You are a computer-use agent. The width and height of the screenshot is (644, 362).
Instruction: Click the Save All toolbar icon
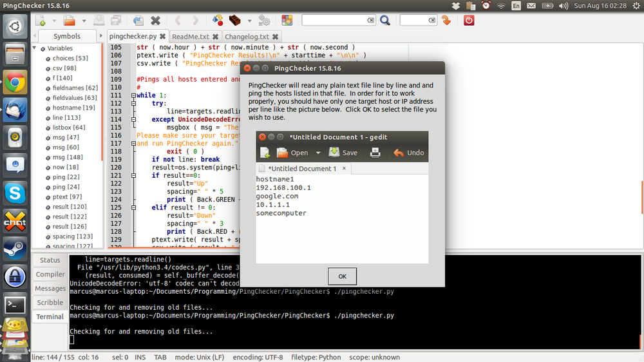point(116,20)
